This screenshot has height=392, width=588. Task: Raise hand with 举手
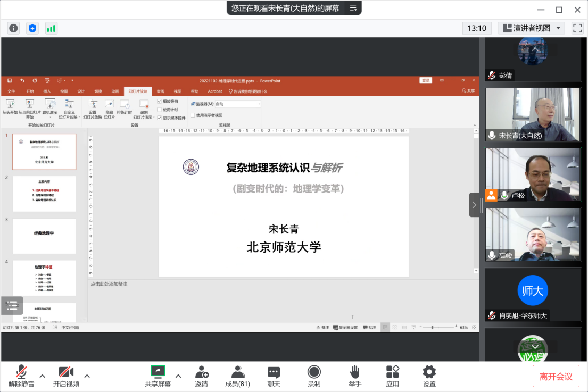click(x=355, y=376)
